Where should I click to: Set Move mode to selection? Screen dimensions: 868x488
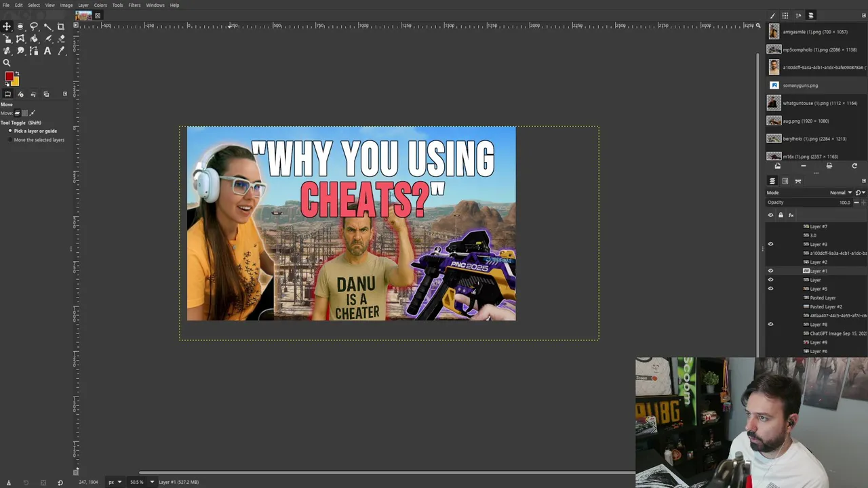click(x=25, y=113)
